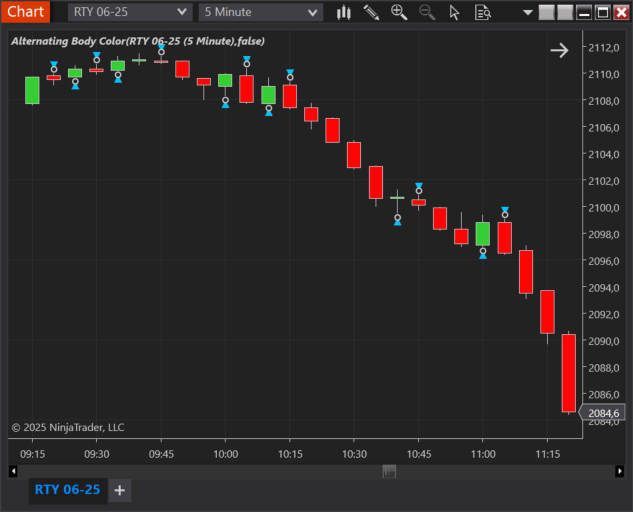The width and height of the screenshot is (633, 512).
Task: Click the Alternating Body Color indicator label
Action: [x=138, y=41]
